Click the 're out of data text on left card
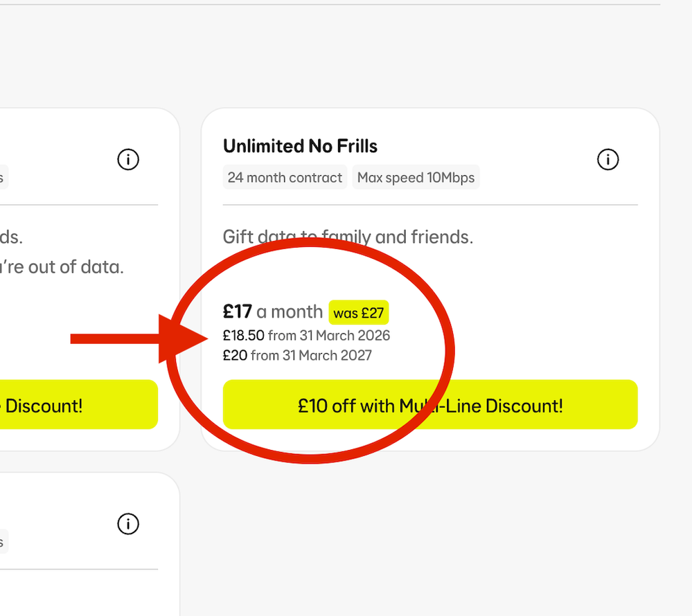The width and height of the screenshot is (692, 616). [x=62, y=267]
